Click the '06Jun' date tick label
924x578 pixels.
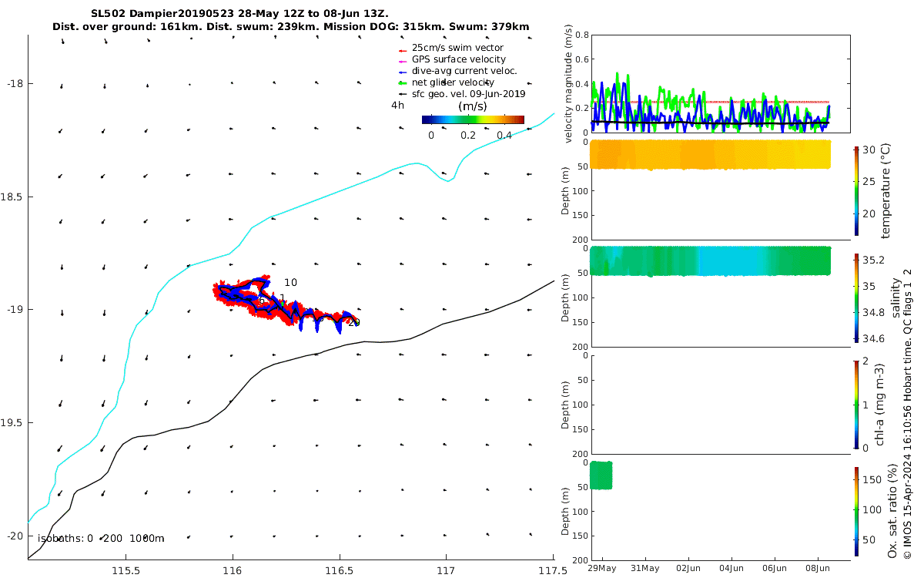(x=775, y=568)
